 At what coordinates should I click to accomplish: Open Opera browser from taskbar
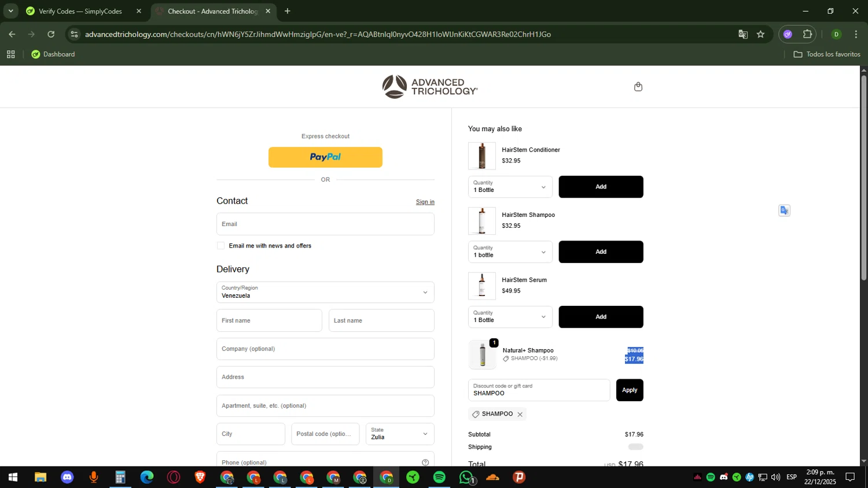(x=174, y=477)
